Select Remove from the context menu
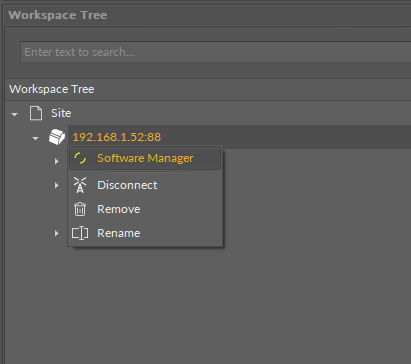411x364 pixels. point(145,209)
